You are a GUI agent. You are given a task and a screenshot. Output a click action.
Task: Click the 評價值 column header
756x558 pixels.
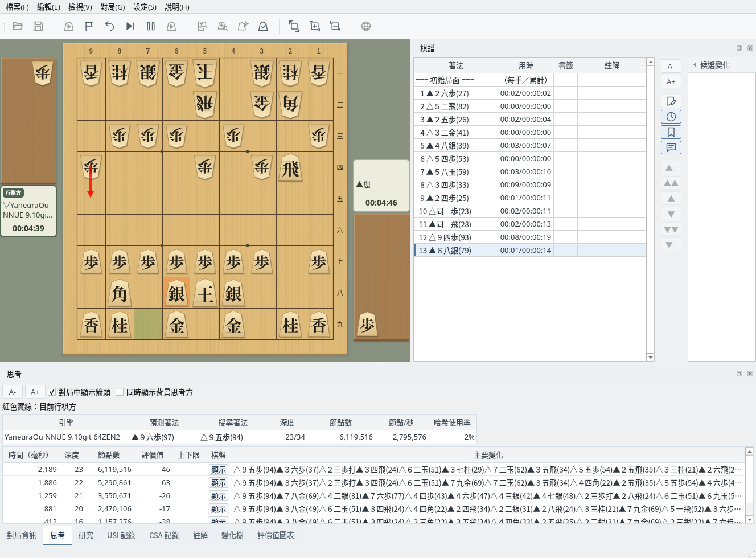click(153, 455)
